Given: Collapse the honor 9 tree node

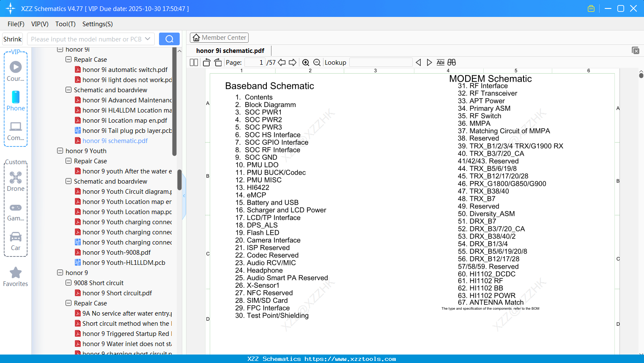Looking at the screenshot, I should coord(60,273).
